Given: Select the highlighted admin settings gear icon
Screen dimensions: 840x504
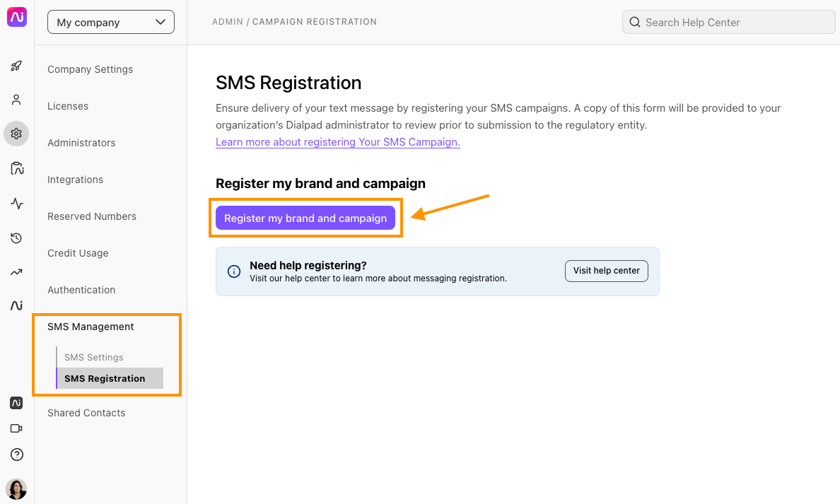Looking at the screenshot, I should coord(16,134).
